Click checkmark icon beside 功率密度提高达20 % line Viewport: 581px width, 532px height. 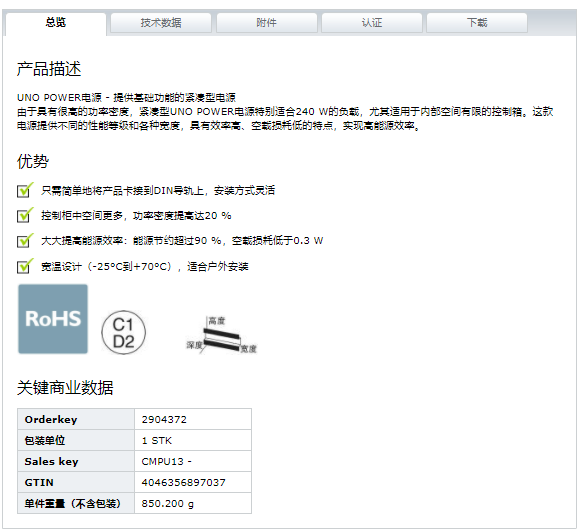25,215
